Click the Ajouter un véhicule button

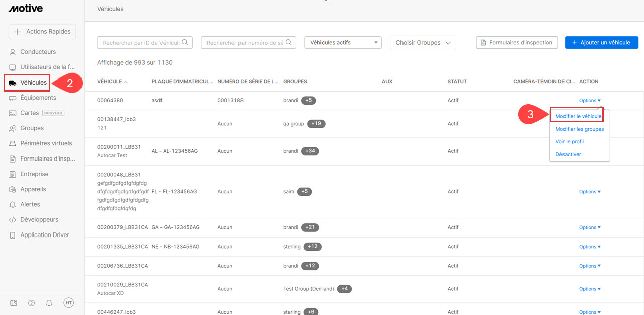(601, 43)
